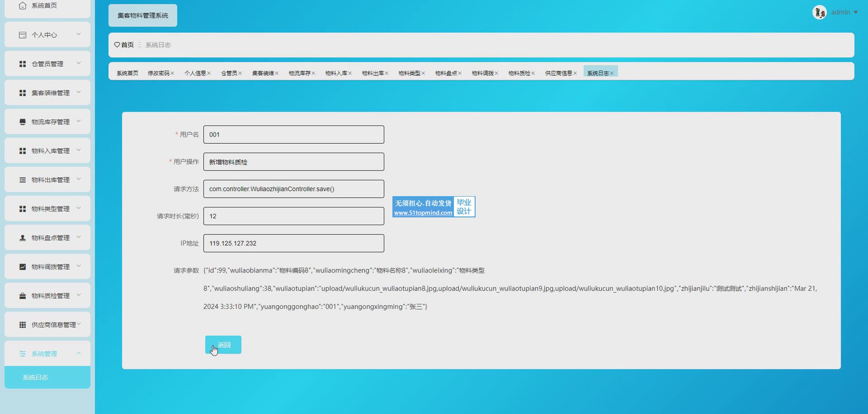Click the IP地址 input field
The width and height of the screenshot is (868, 414).
pos(293,243)
